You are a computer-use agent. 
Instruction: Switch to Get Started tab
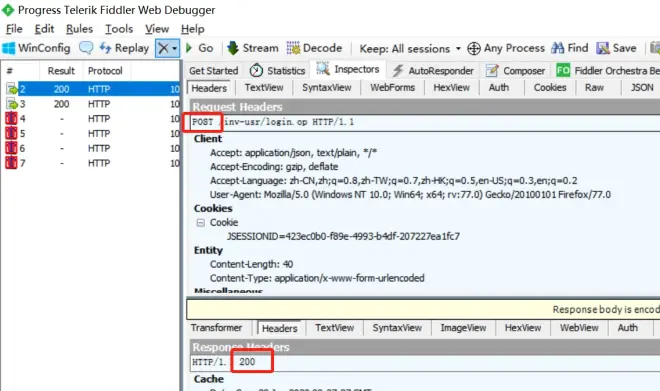(x=213, y=71)
